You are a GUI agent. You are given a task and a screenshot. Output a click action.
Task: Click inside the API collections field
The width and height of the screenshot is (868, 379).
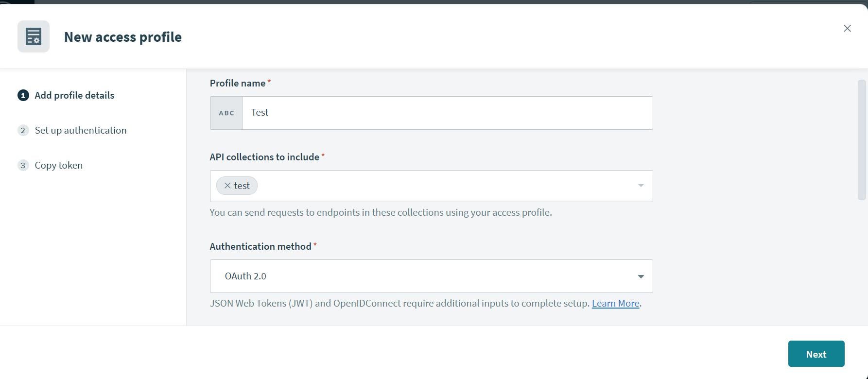437,186
